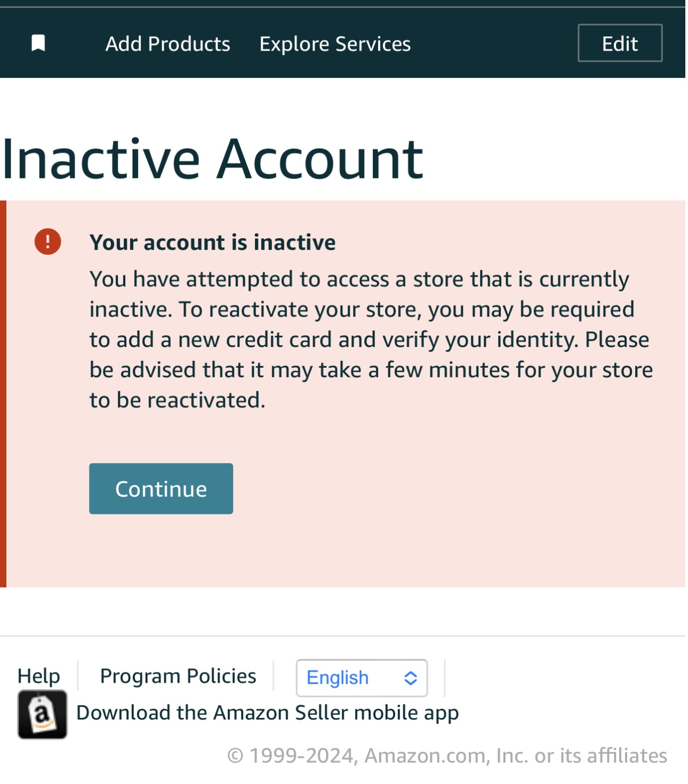Open the Download the Amazon Seller mobile app link
The image size is (688, 784).
point(267,713)
